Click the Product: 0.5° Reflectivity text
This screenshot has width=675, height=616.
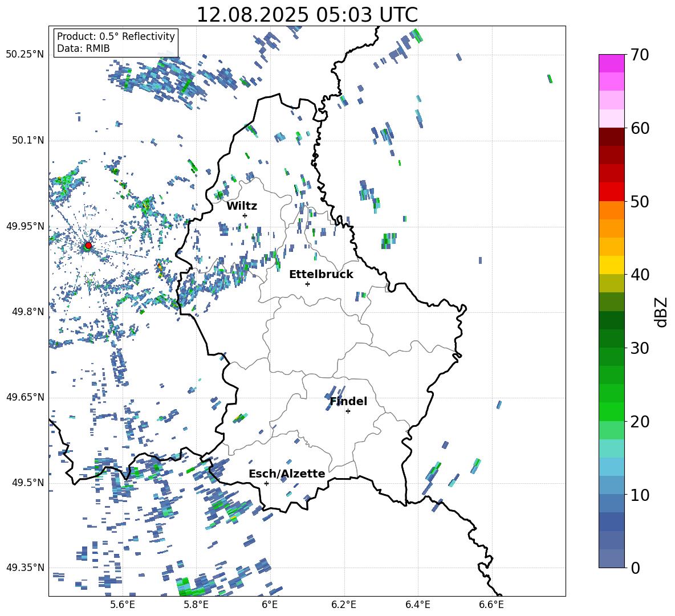pyautogui.click(x=116, y=36)
